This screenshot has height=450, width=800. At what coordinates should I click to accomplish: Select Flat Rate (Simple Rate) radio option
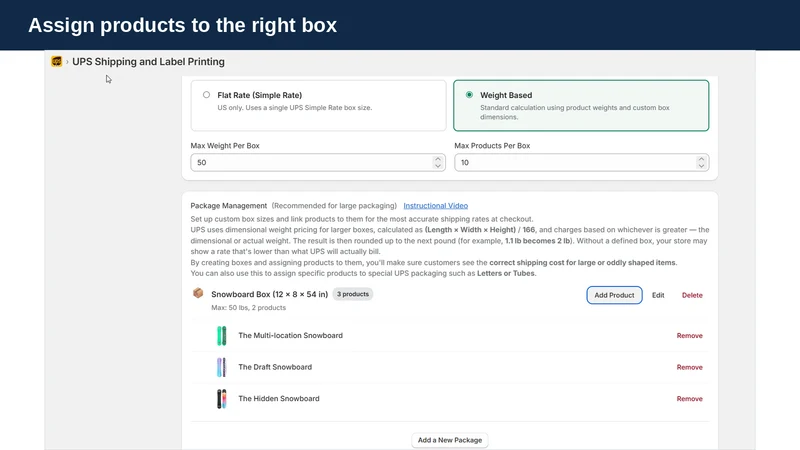point(206,95)
